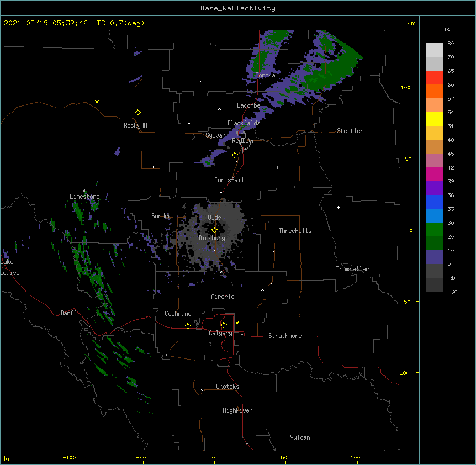Click the RockyMH label
This screenshot has width=476, height=465.
(x=135, y=125)
